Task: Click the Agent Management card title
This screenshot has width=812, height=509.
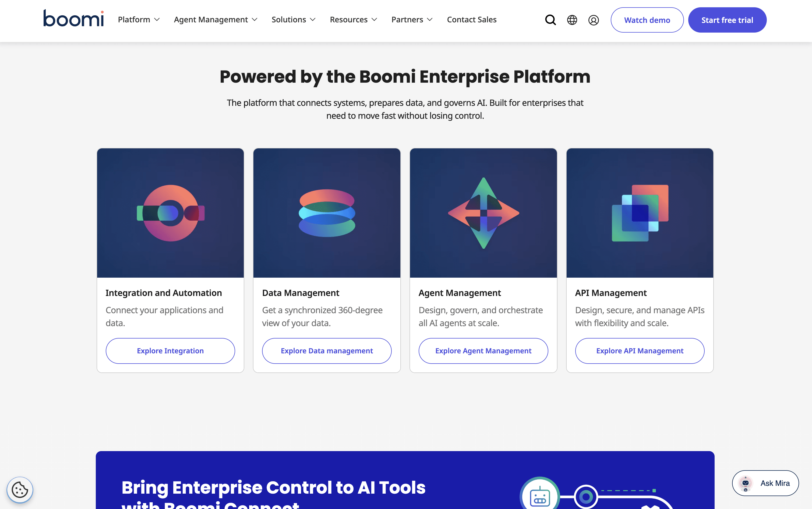Action: [x=460, y=293]
